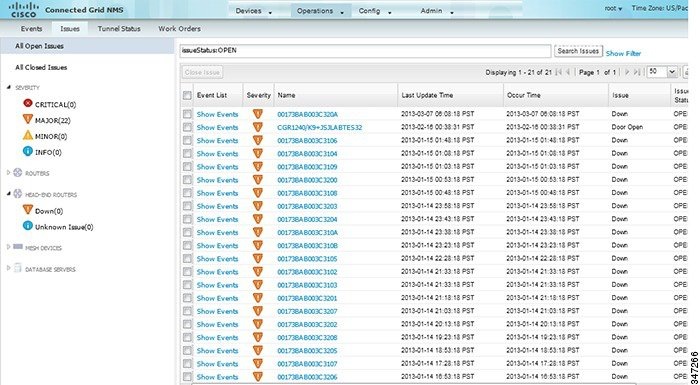
Task: Open the Config menu
Action: coord(375,11)
